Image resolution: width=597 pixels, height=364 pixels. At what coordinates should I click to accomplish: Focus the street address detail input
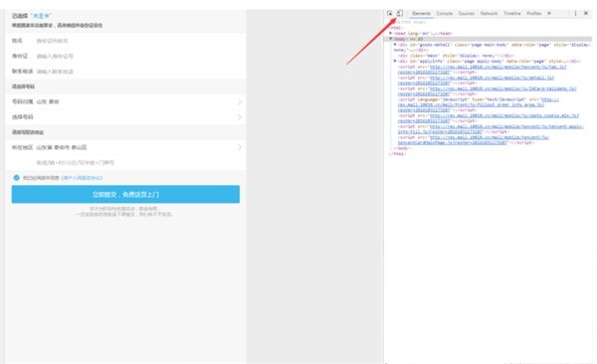(137, 162)
